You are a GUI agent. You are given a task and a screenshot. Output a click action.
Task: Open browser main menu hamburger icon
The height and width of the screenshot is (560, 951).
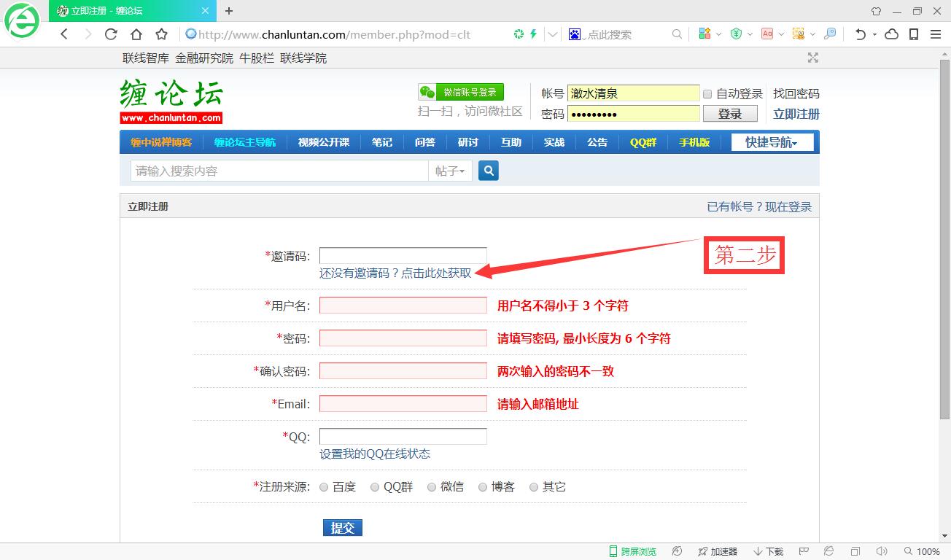936,34
